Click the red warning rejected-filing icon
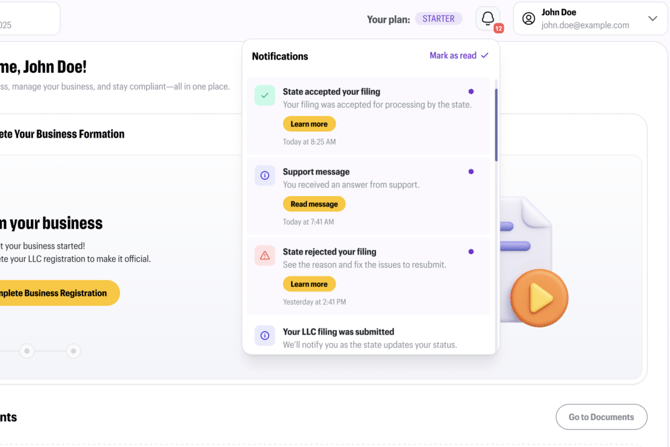The image size is (670, 447). 265,255
